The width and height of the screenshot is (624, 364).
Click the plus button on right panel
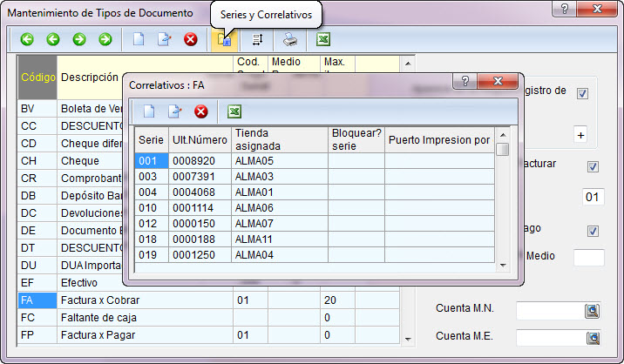pos(581,134)
